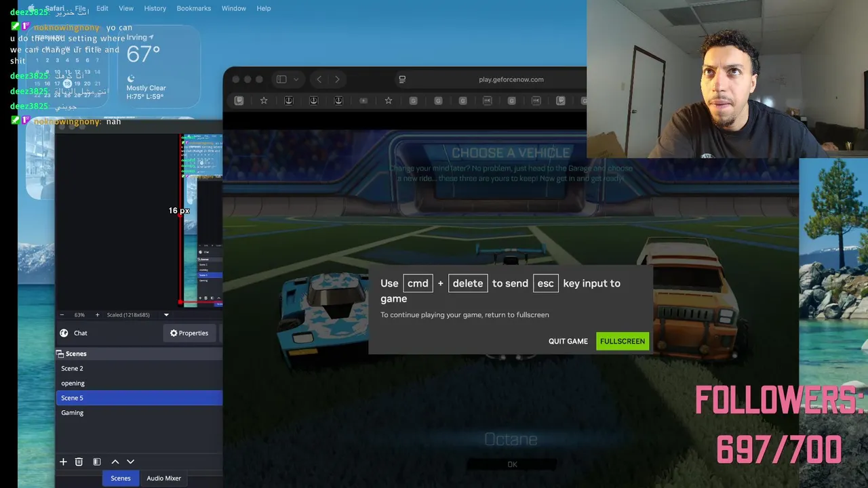Click the esc key label in dialog

(x=546, y=283)
